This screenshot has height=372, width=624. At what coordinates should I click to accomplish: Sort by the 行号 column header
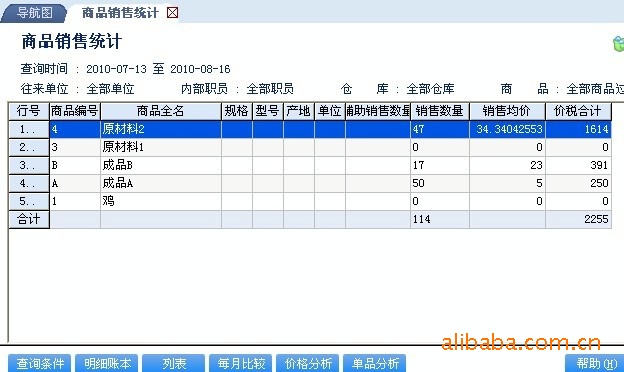click(x=29, y=111)
